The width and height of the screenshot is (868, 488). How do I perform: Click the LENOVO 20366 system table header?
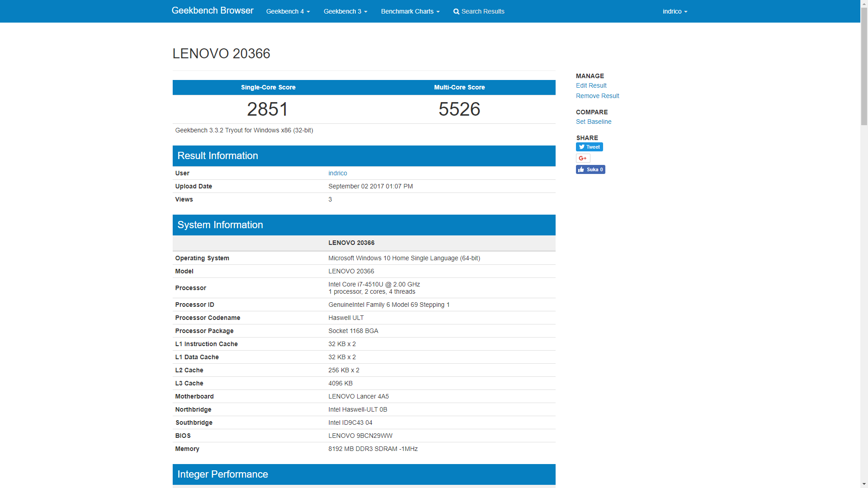(351, 243)
